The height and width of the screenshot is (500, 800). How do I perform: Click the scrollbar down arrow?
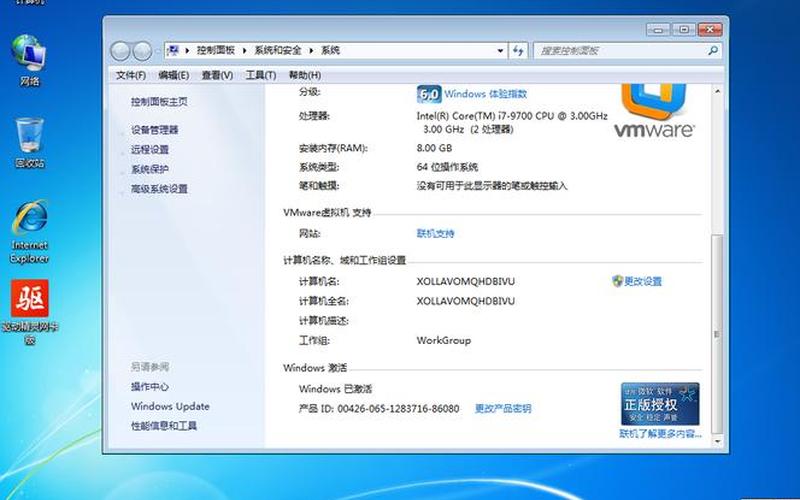(x=717, y=441)
